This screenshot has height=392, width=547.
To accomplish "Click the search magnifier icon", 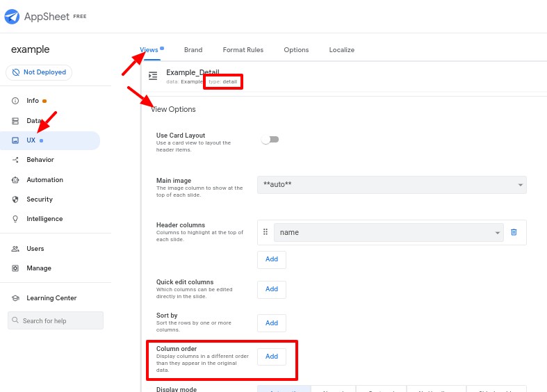I will [x=15, y=320].
